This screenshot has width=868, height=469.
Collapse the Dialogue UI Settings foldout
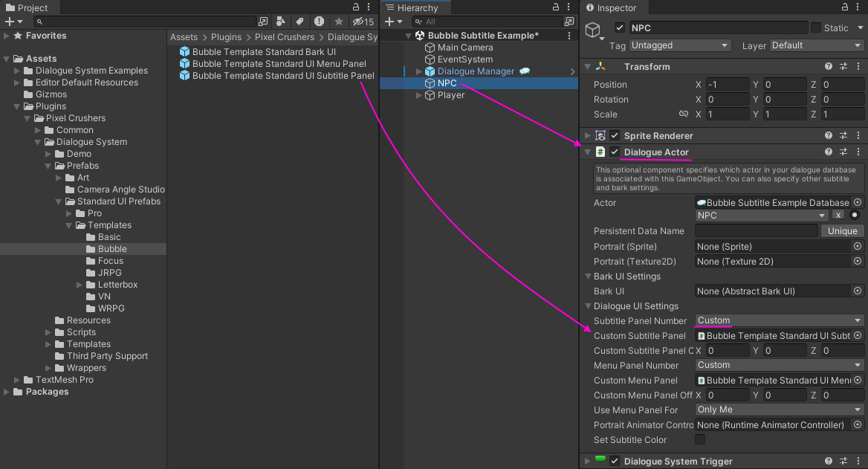[x=588, y=306]
